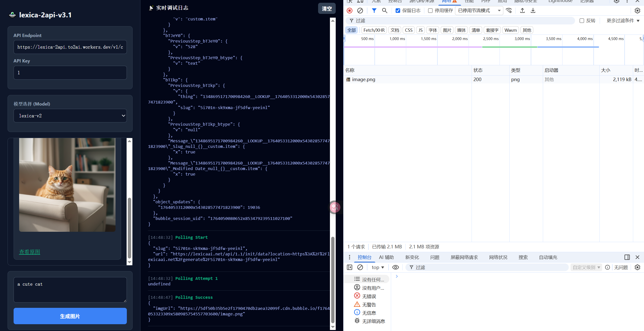Stop recording network log
This screenshot has height=331, width=644.
pyautogui.click(x=350, y=11)
